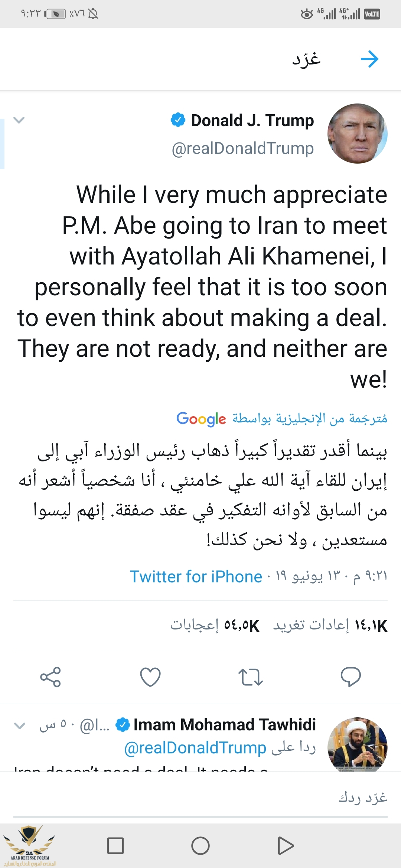The height and width of the screenshot is (868, 401).
Task: Like the Trump tweet with heart icon
Action: tap(150, 677)
